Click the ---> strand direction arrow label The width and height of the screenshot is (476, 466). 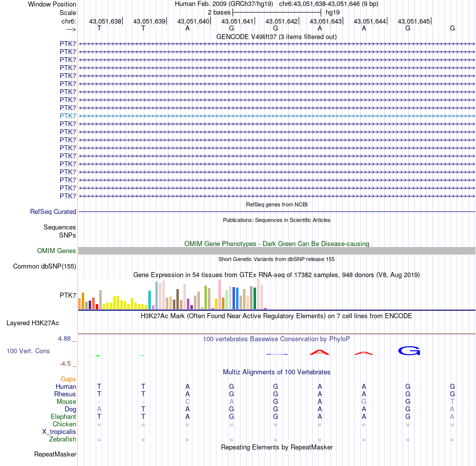click(71, 29)
